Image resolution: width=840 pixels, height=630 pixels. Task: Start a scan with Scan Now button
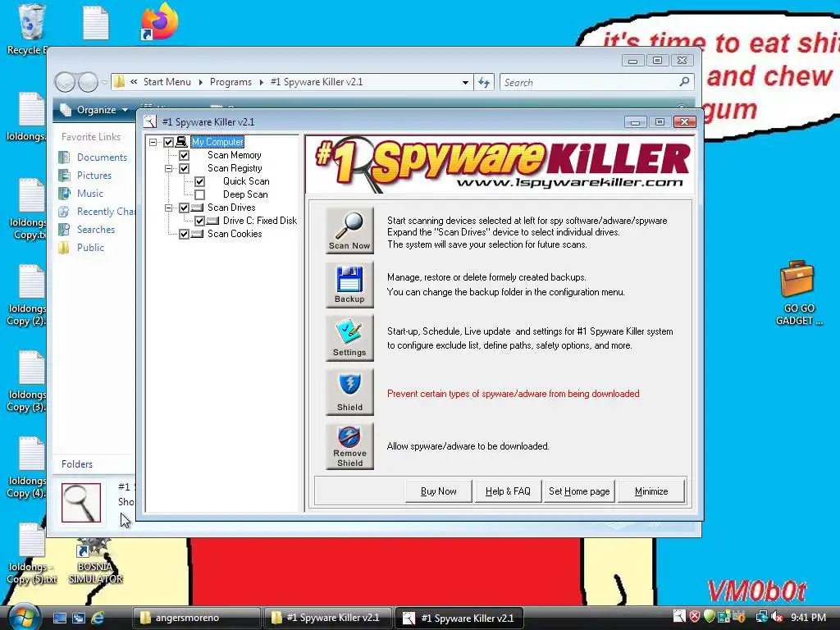point(349,231)
